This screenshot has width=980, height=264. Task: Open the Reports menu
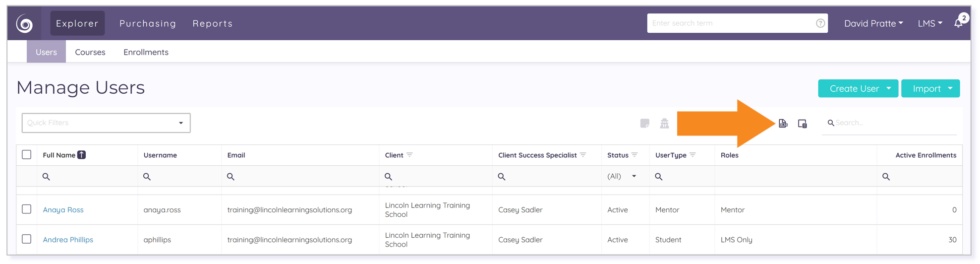point(213,23)
